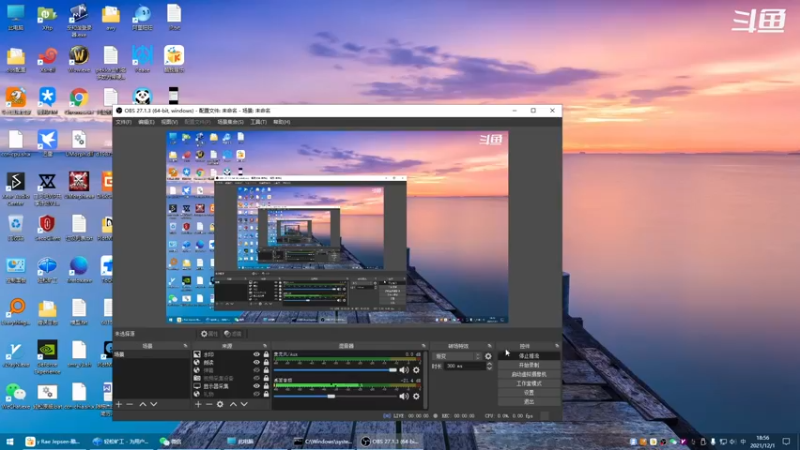This screenshot has width=800, height=450.
Task: Undock the Controls panel via its header icon
Action: (x=557, y=346)
